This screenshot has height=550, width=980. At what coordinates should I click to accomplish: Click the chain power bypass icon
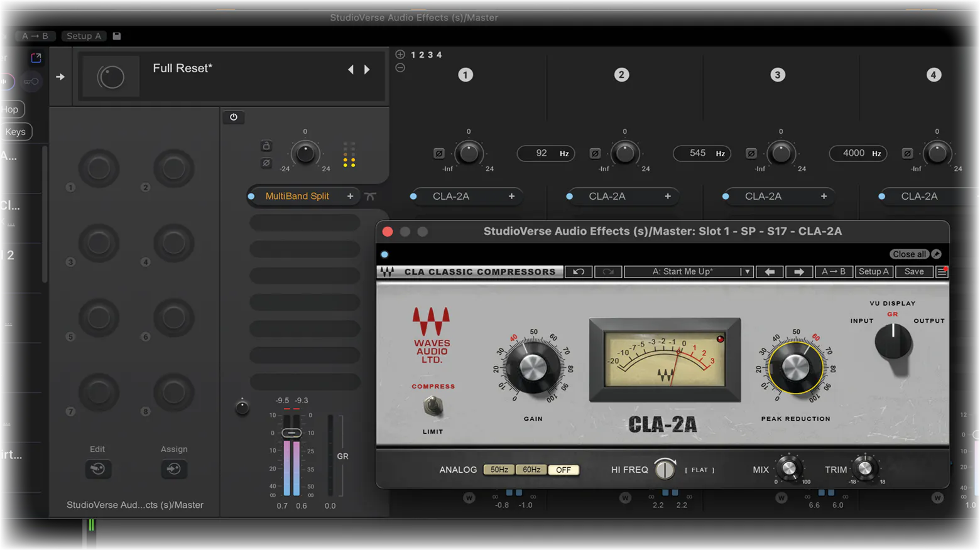click(234, 117)
